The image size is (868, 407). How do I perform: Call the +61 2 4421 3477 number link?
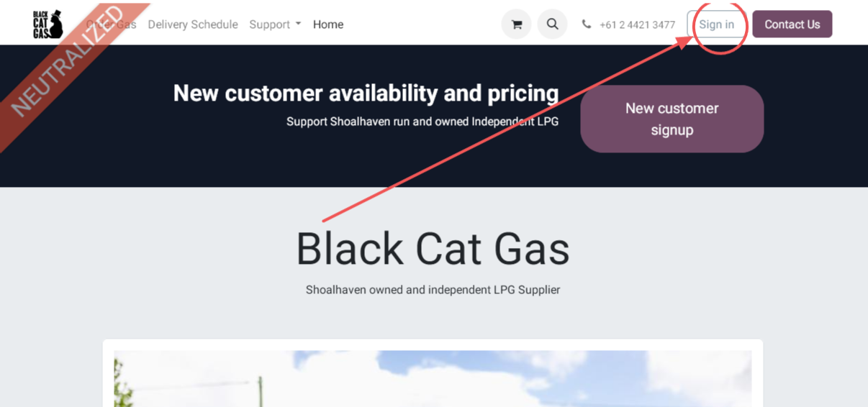[637, 25]
